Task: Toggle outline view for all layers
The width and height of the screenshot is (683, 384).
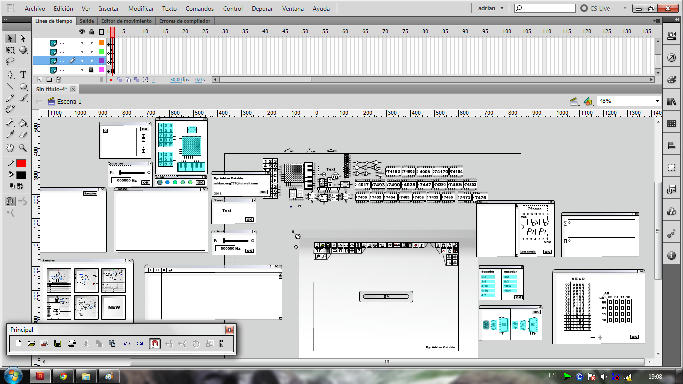Action: 101,32
